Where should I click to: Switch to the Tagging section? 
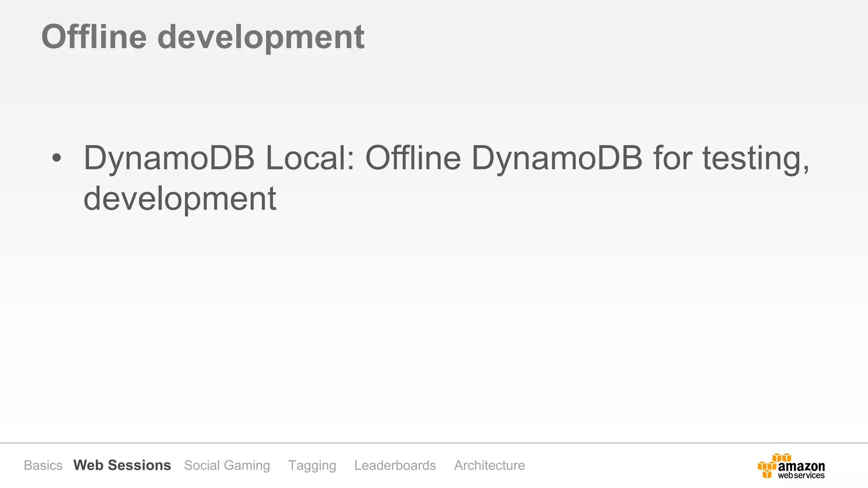[312, 466]
